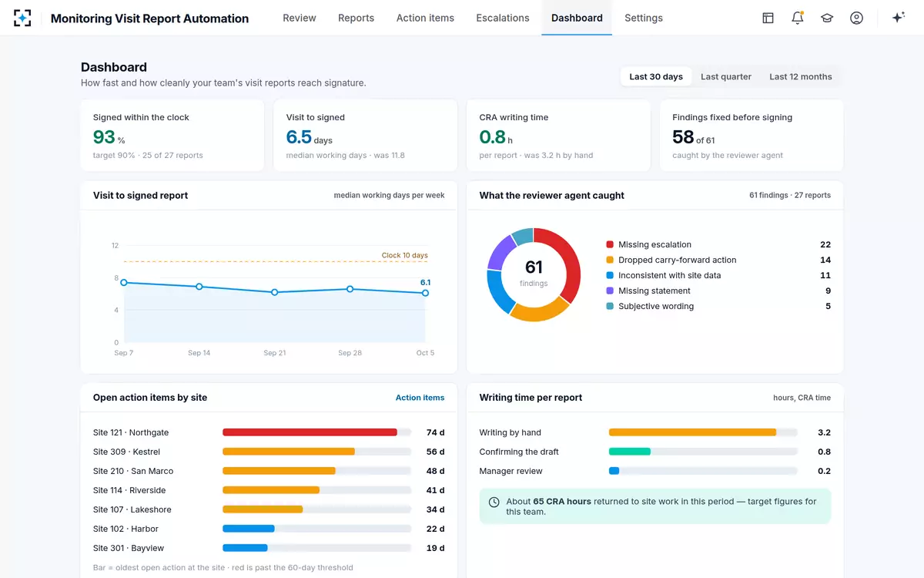This screenshot has height=578, width=924.
Task: Open the notifications bell
Action: click(798, 18)
